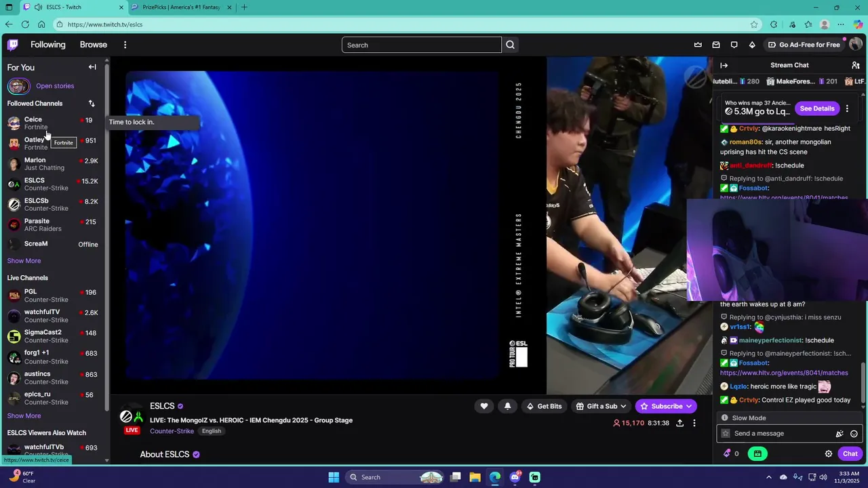Switch to PrizePicks browser tab

[182, 7]
